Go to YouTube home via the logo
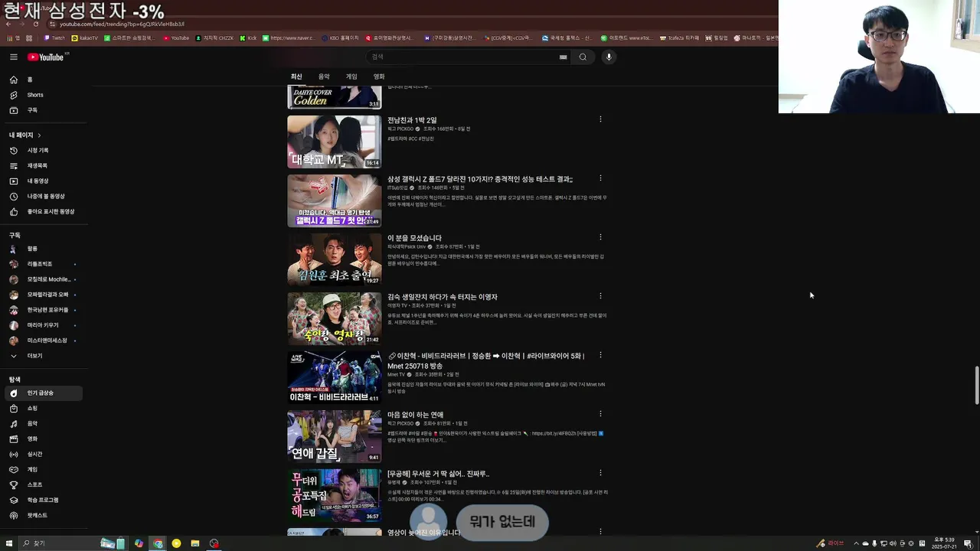This screenshot has width=980, height=551. click(47, 57)
